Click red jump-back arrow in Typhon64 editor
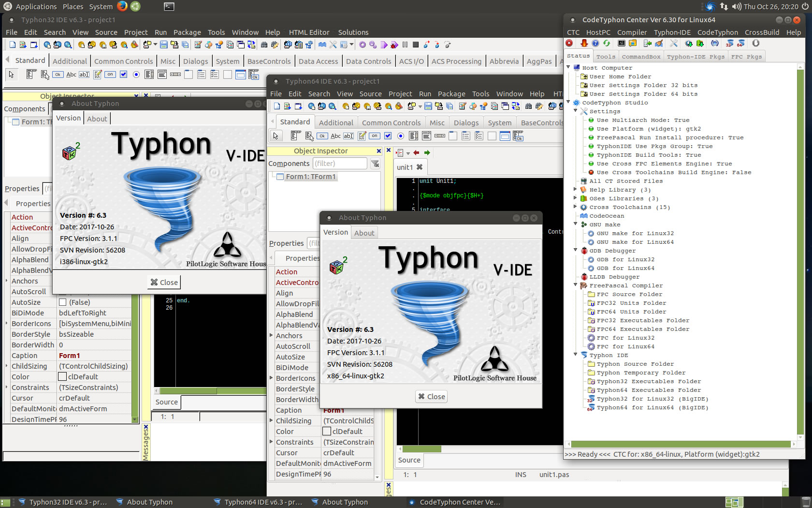Screen dimensions: 812x508 [x=416, y=153]
